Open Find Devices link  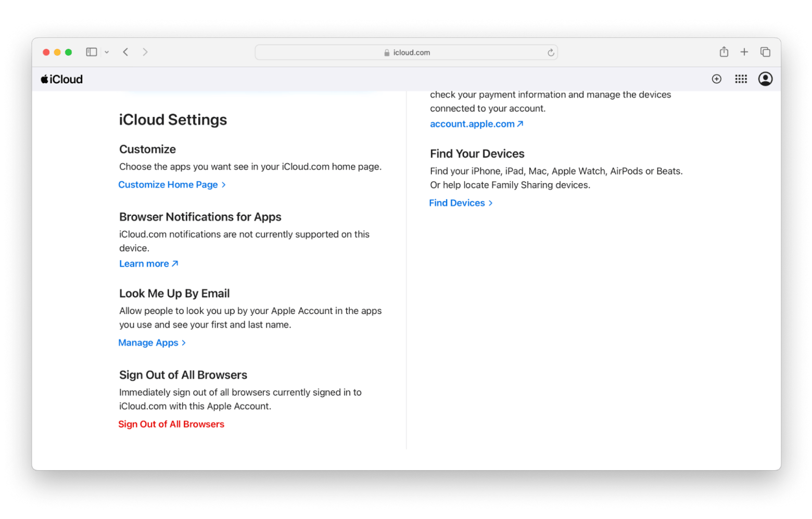(461, 203)
